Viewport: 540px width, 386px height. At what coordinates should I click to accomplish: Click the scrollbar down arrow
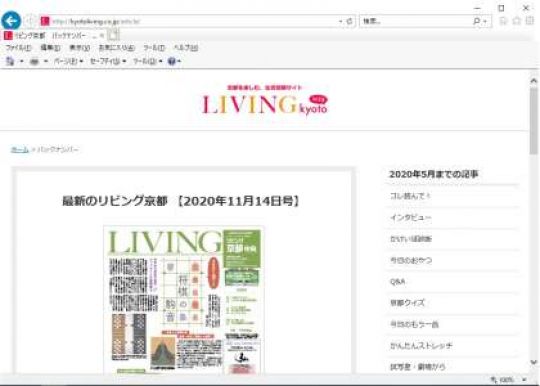point(533,362)
